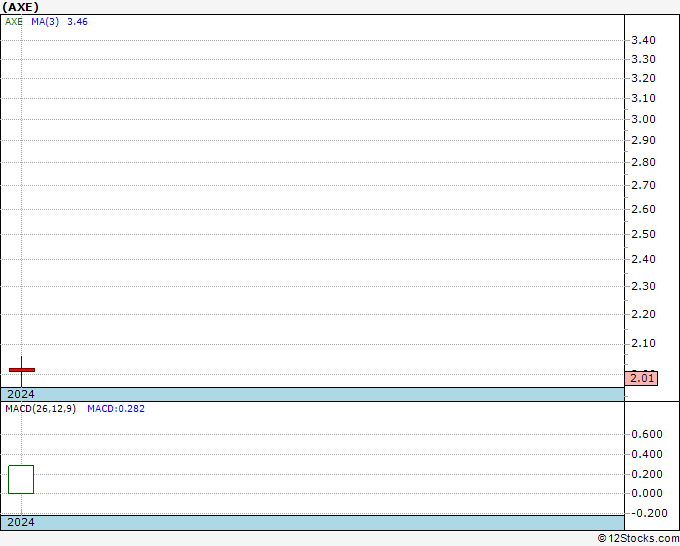Image resolution: width=680 pixels, height=546 pixels.
Task: Click the 2.10 price axis label
Action: (x=643, y=343)
